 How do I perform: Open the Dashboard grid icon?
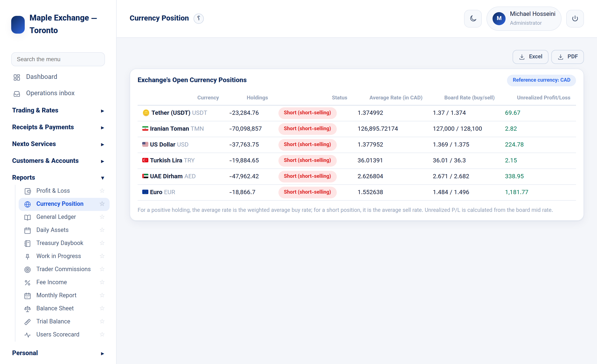tap(17, 77)
